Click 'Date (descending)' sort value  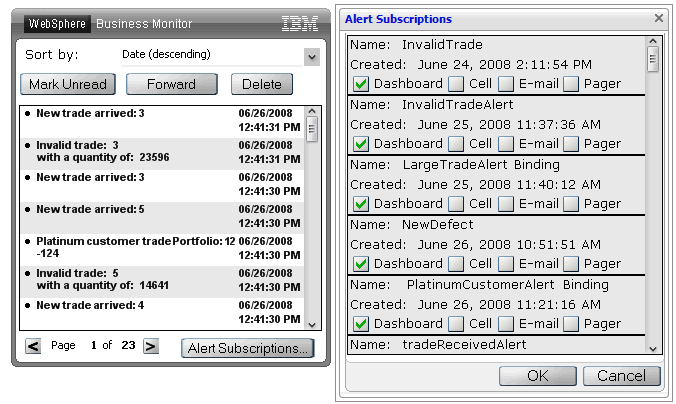pyautogui.click(x=166, y=54)
